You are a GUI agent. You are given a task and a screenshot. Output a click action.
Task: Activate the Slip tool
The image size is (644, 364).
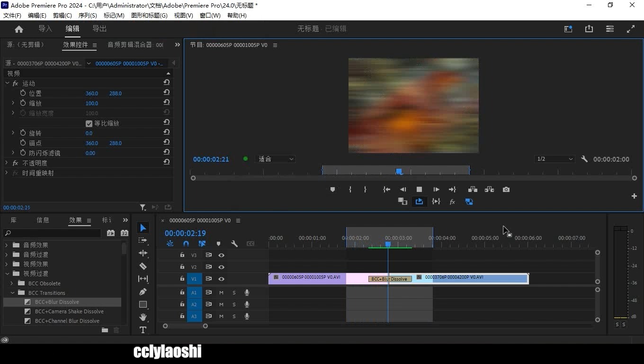pos(143,279)
